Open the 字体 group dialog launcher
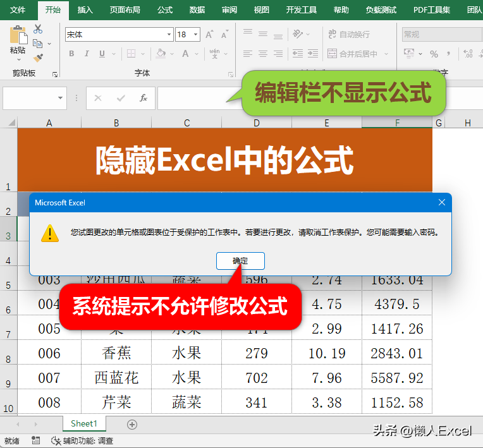This screenshot has width=483, height=448. pos(230,75)
